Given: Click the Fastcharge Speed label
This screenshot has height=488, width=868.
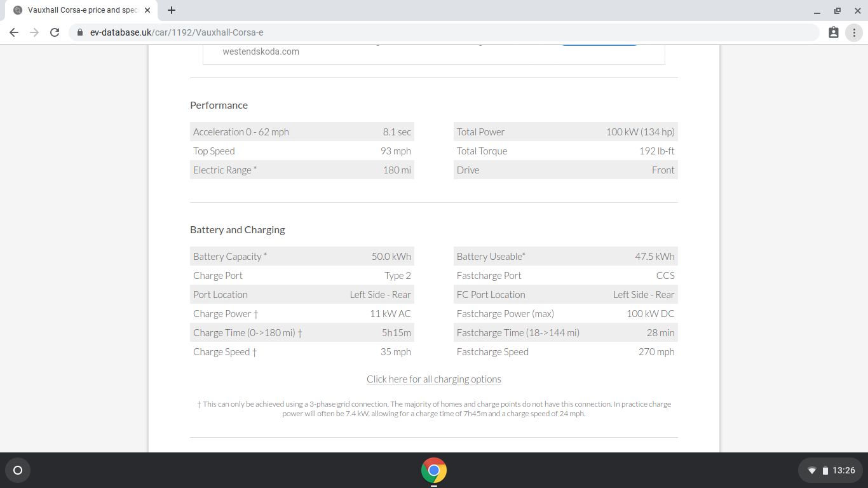Looking at the screenshot, I should (492, 352).
